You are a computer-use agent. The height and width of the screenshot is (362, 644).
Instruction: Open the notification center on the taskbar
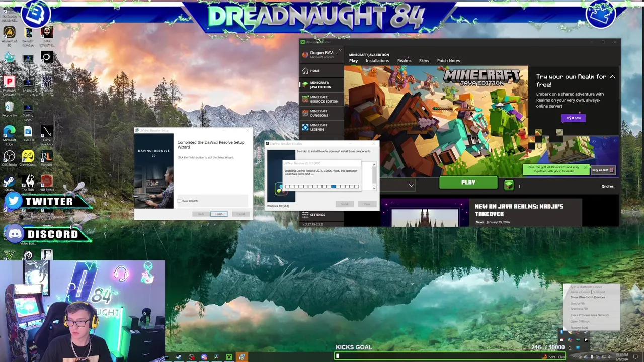[636, 357]
